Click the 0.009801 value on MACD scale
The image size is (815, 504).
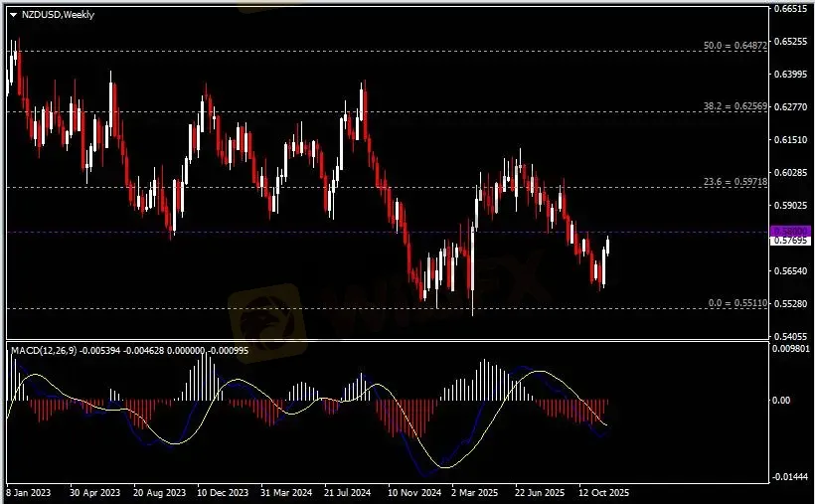click(x=792, y=349)
